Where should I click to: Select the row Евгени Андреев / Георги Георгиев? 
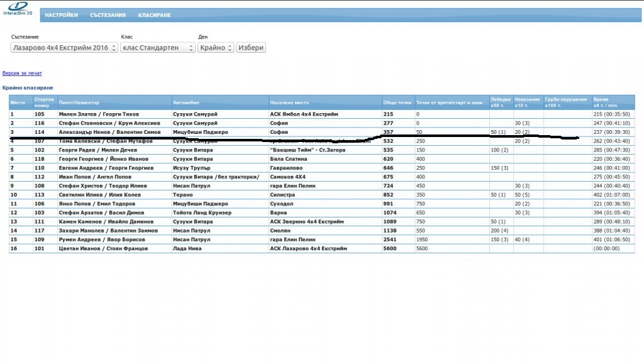(x=321, y=168)
